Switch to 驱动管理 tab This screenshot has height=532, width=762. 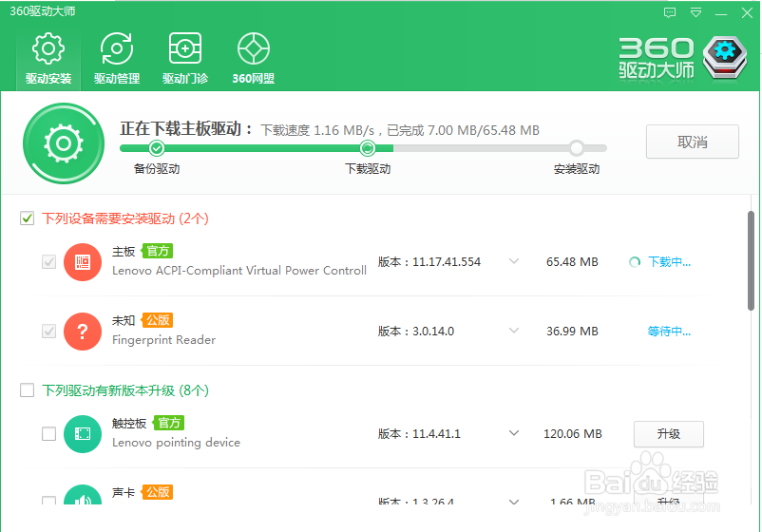pos(117,58)
